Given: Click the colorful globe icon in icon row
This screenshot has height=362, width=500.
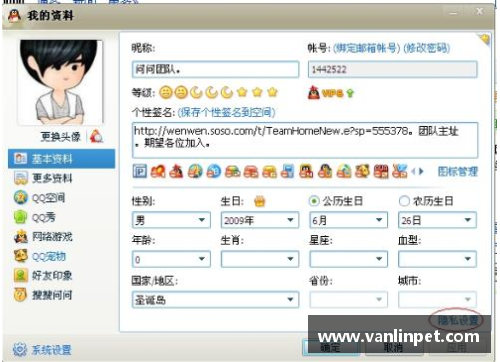Looking at the screenshot, I should [195, 171].
